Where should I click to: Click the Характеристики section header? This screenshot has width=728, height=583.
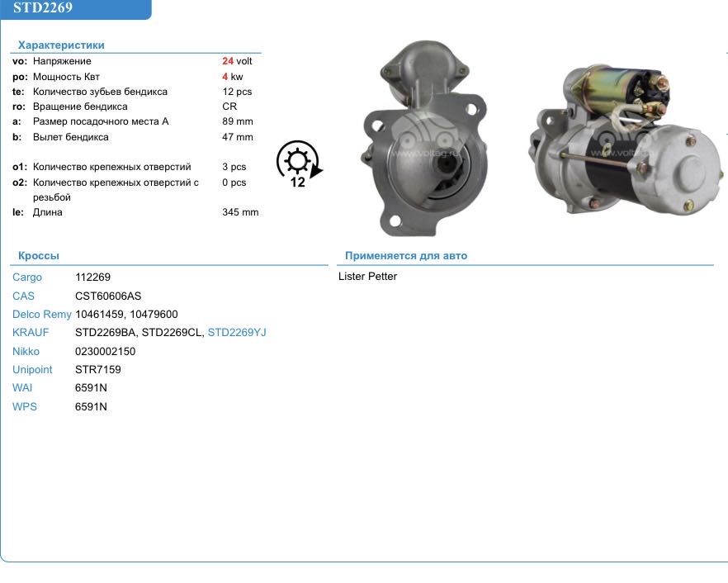[61, 45]
